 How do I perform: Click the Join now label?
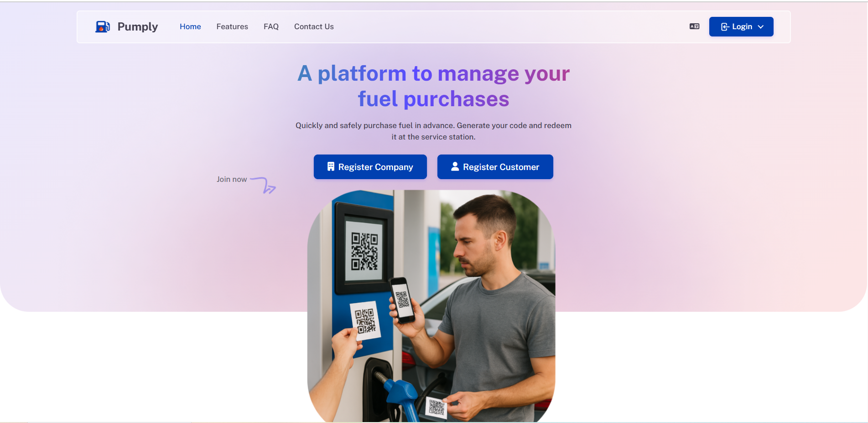[x=232, y=180]
